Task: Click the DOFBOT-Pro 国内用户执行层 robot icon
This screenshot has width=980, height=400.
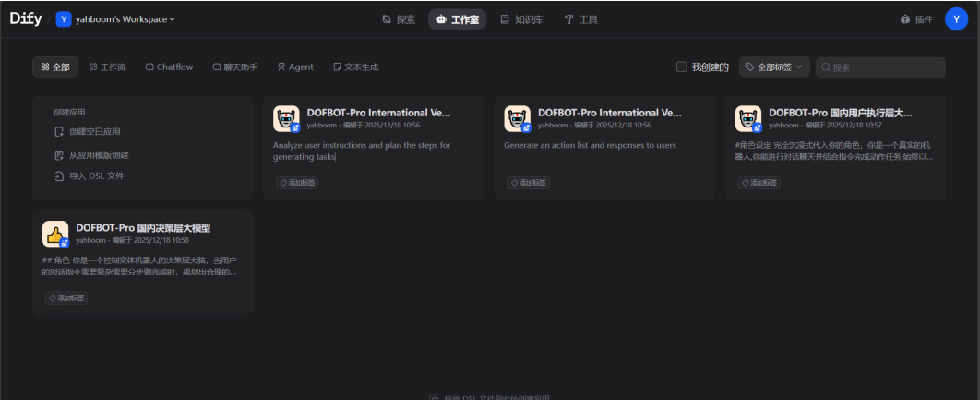Action: [748, 118]
